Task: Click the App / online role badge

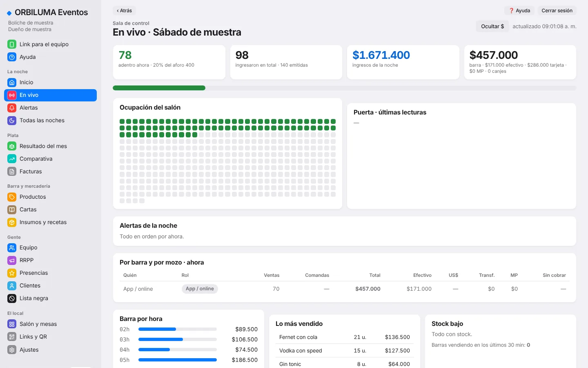Action: pyautogui.click(x=200, y=289)
